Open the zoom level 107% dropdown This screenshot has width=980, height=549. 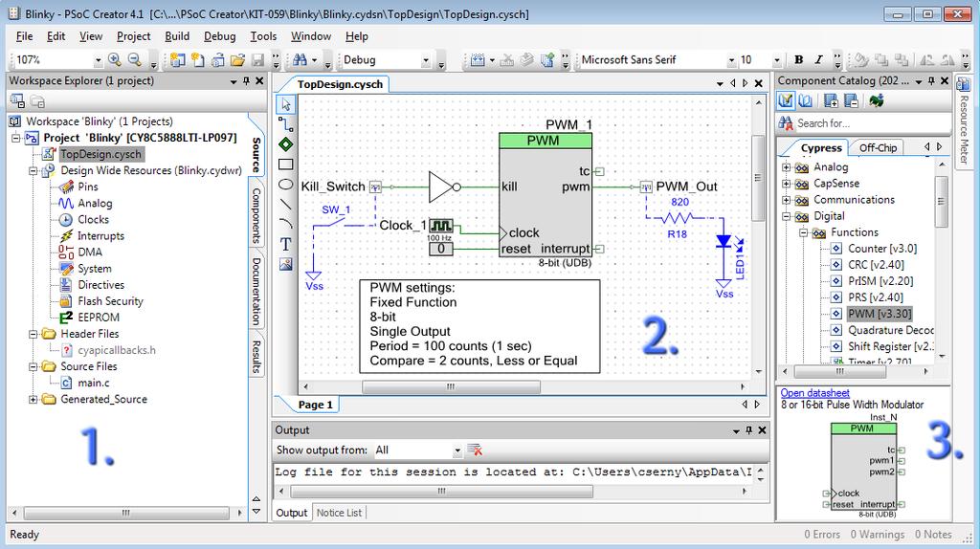(99, 60)
